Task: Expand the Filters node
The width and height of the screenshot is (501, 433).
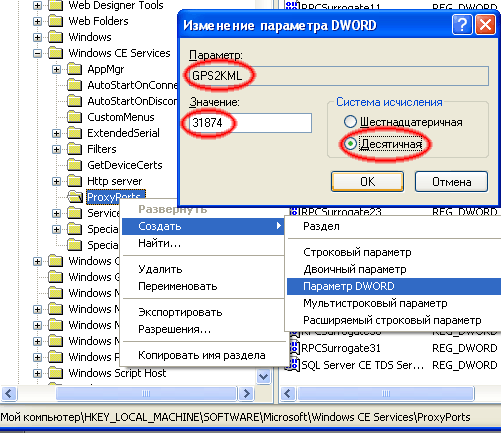Action: 56,149
